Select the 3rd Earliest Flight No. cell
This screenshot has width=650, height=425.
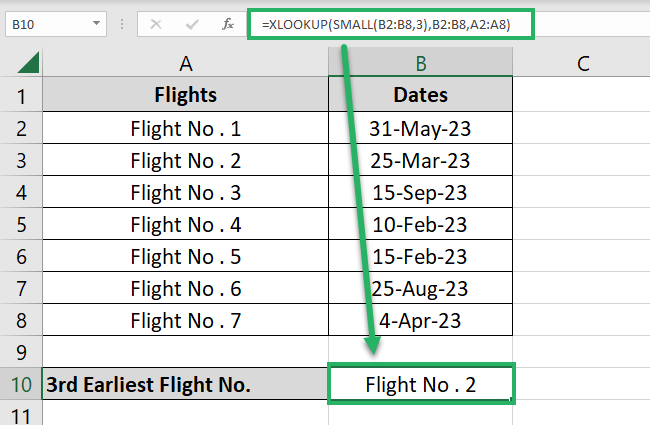(x=186, y=384)
